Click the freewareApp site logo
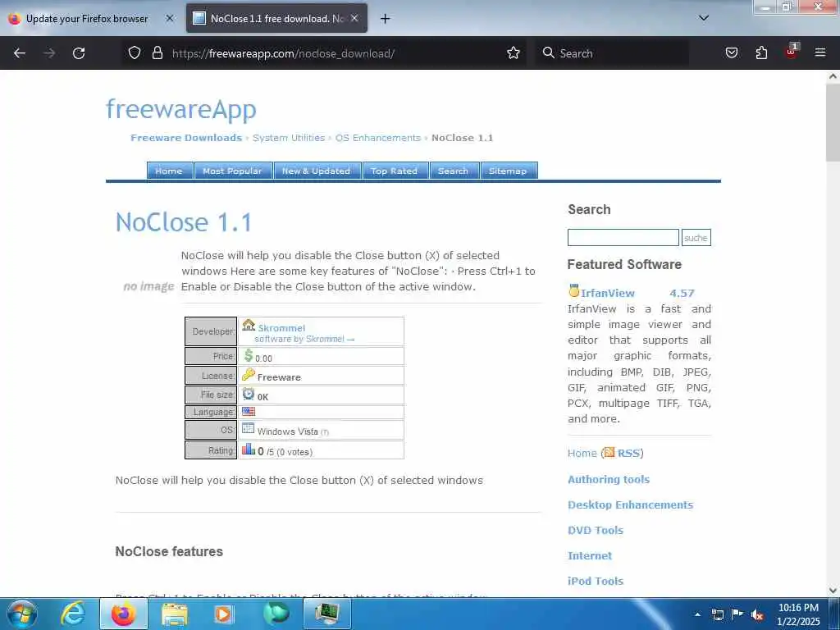 [181, 109]
